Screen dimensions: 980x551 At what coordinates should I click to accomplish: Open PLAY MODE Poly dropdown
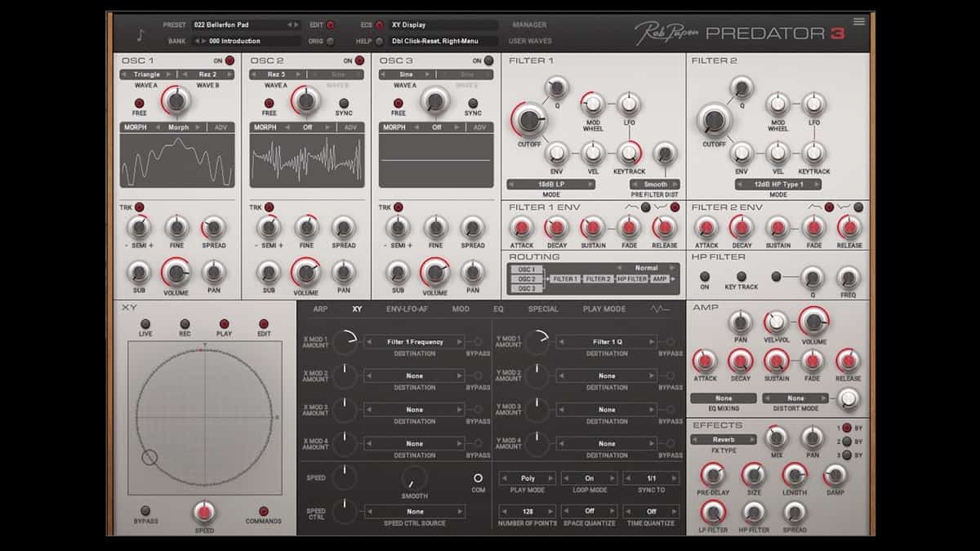pos(528,478)
